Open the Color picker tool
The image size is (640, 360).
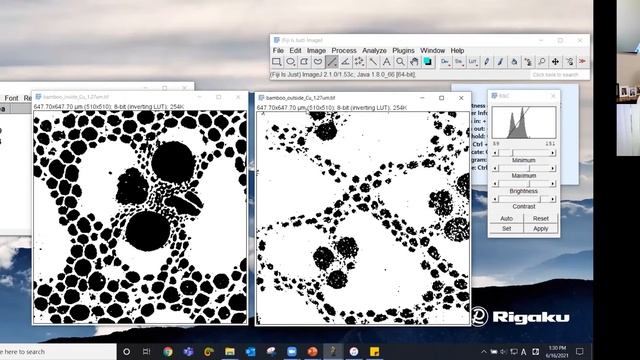[428, 62]
